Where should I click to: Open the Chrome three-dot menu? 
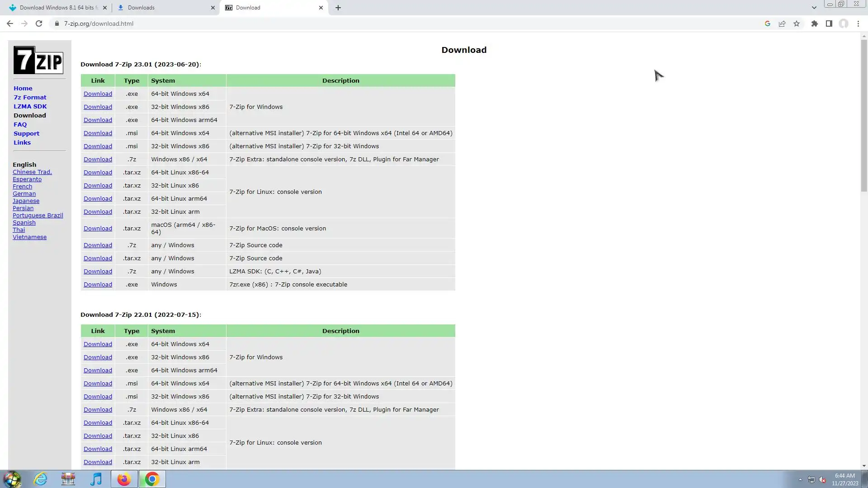pyautogui.click(x=858, y=23)
